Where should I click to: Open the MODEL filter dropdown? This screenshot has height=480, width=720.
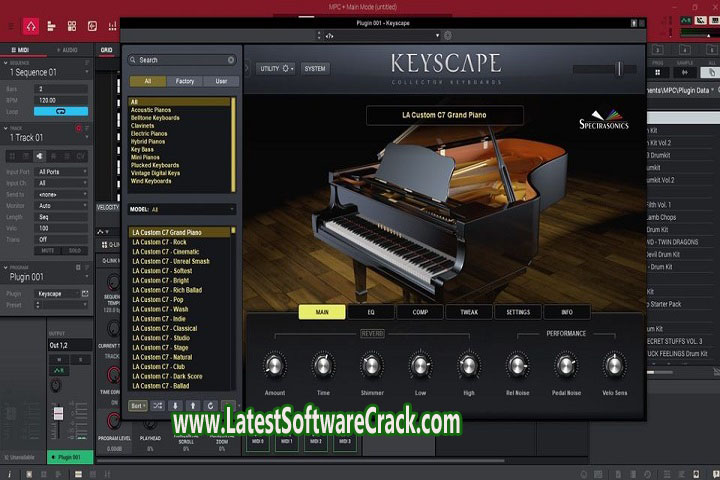[180, 210]
